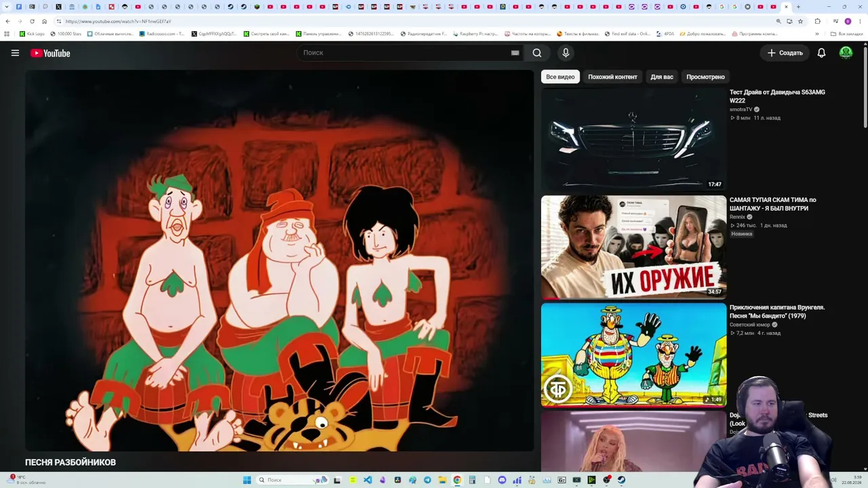The image size is (868, 488).
Task: Open Telegram from the taskbar
Action: [x=427, y=480]
